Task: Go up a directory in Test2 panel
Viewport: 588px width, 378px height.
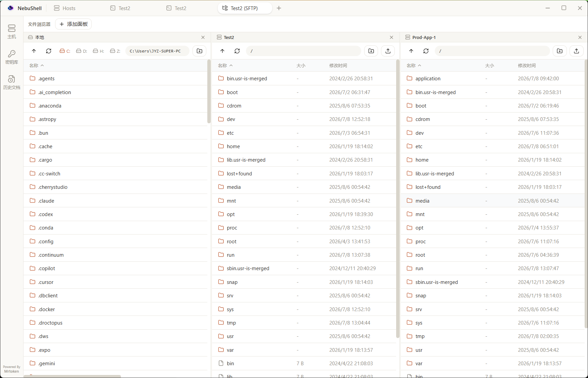Action: (222, 51)
